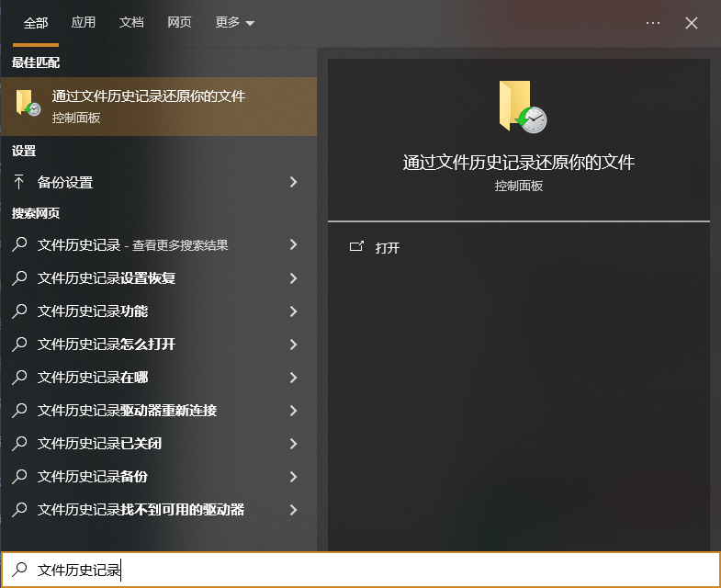The width and height of the screenshot is (721, 588).
Task: Click search icon beside 文件历史记录在哪
Action: pyautogui.click(x=19, y=377)
